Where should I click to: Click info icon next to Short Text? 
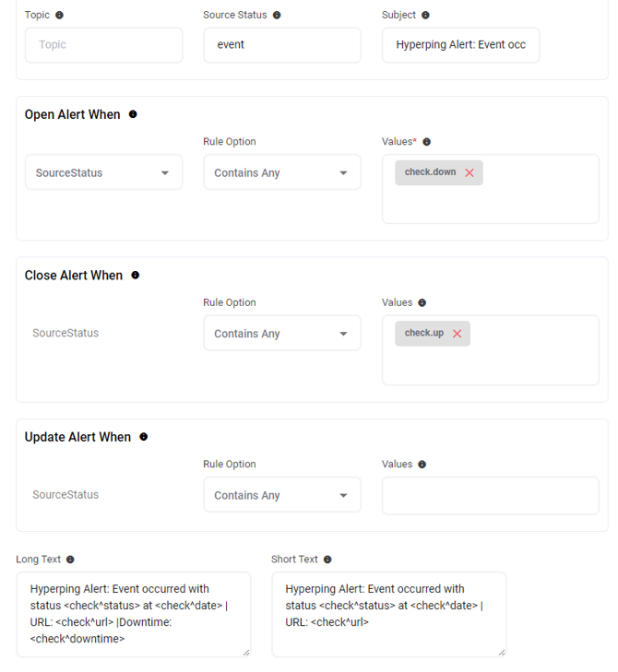327,560
